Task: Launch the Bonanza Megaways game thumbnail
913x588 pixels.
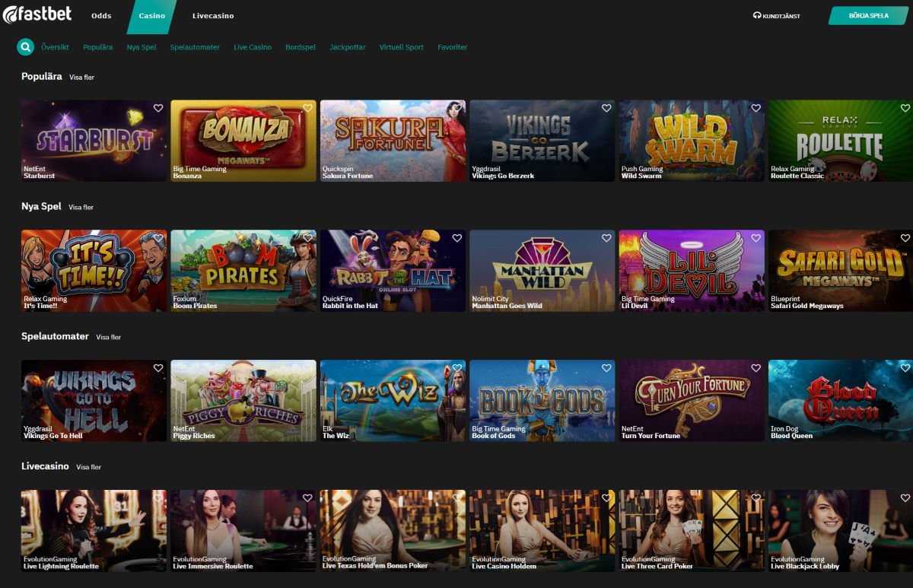Action: pos(243,141)
